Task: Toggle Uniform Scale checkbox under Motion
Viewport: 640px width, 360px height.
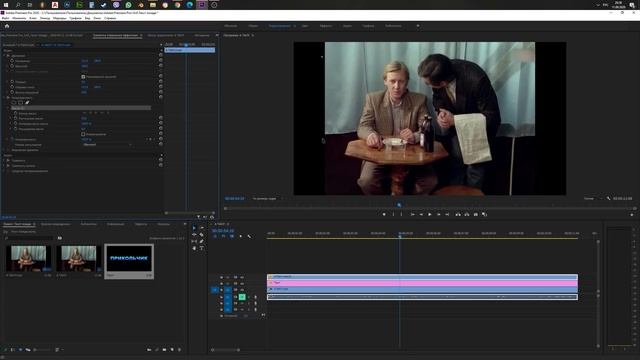Action: click(83, 77)
